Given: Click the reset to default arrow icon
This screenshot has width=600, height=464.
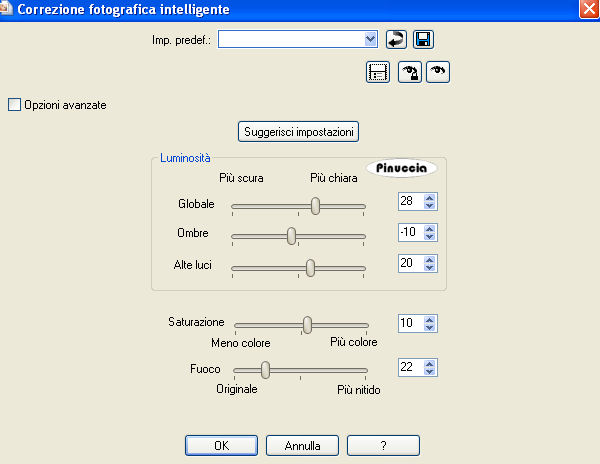Looking at the screenshot, I should 397,40.
